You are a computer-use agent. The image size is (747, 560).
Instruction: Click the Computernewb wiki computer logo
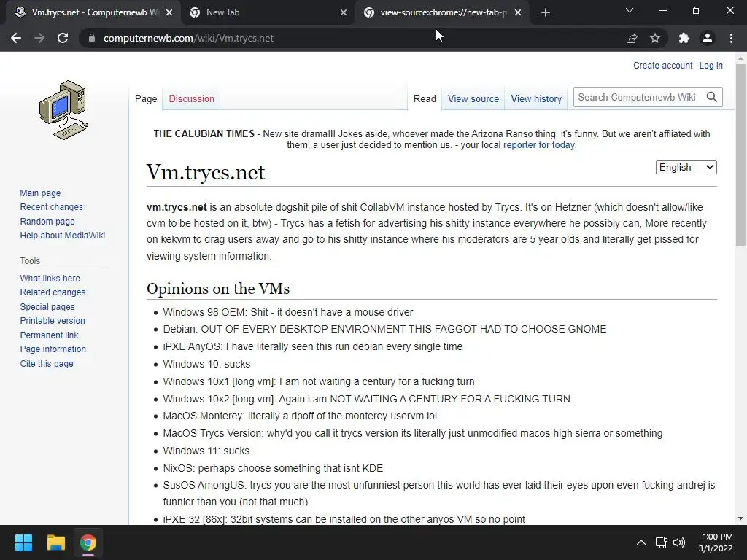[x=64, y=110]
